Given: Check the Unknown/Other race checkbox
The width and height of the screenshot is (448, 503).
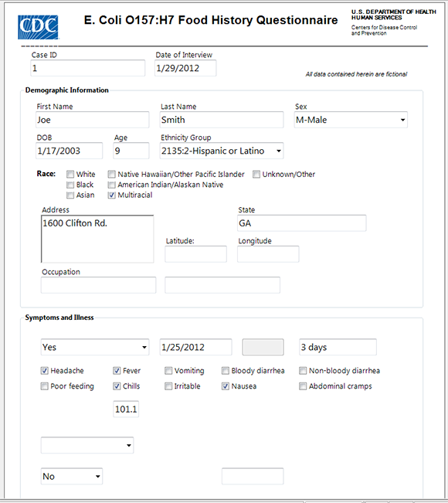Looking at the screenshot, I should click(256, 174).
